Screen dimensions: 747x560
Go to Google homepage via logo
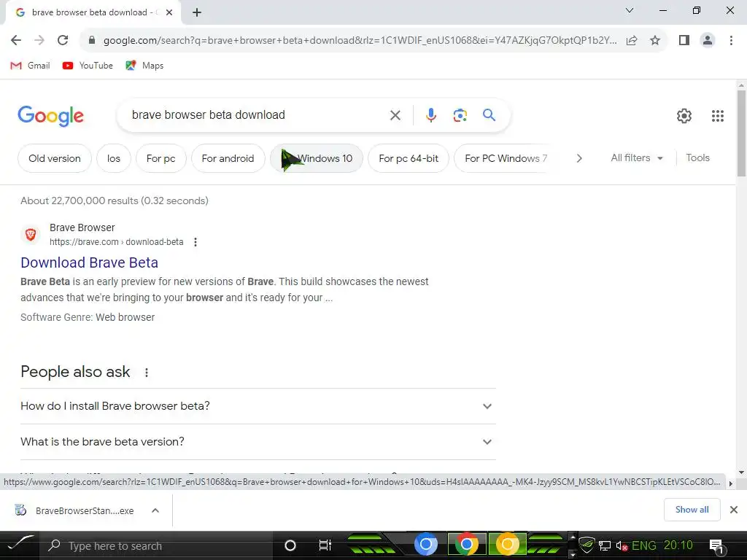50,116
